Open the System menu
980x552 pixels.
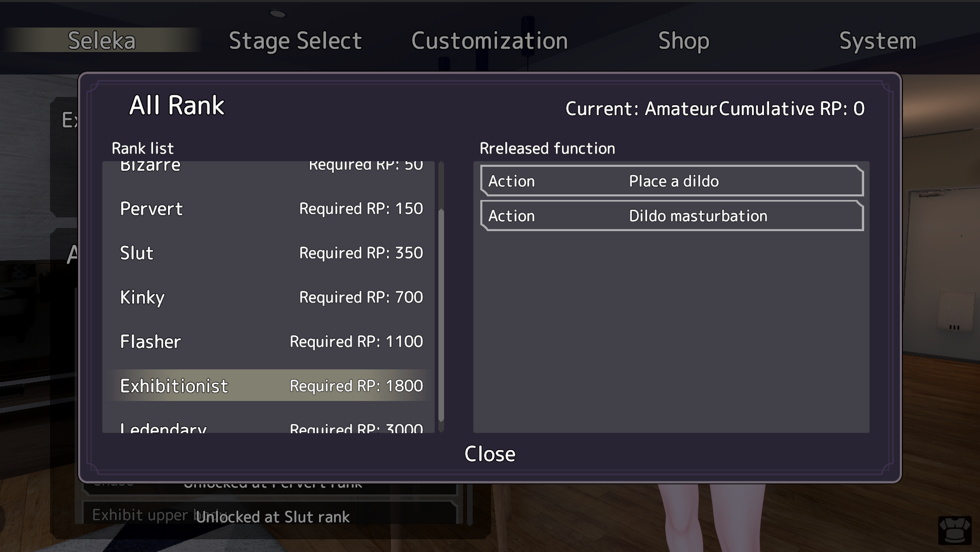pos(877,41)
